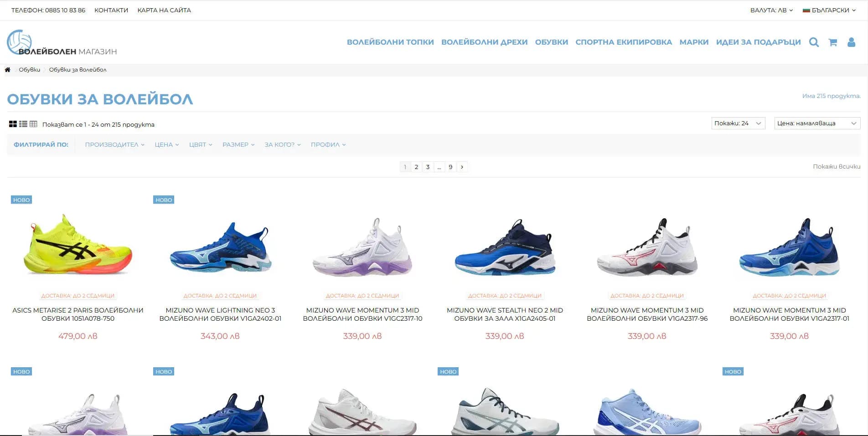Viewport: 868px width, 436px height.
Task: Open Mizuno Momentum 3 Mid V1GC2317-10 image
Action: (x=362, y=247)
